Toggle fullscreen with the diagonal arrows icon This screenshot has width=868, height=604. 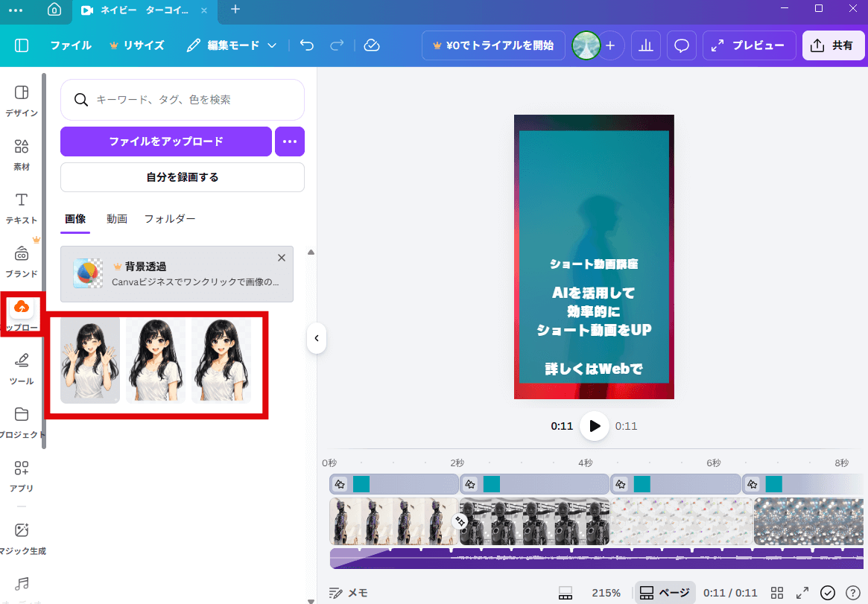(x=803, y=592)
